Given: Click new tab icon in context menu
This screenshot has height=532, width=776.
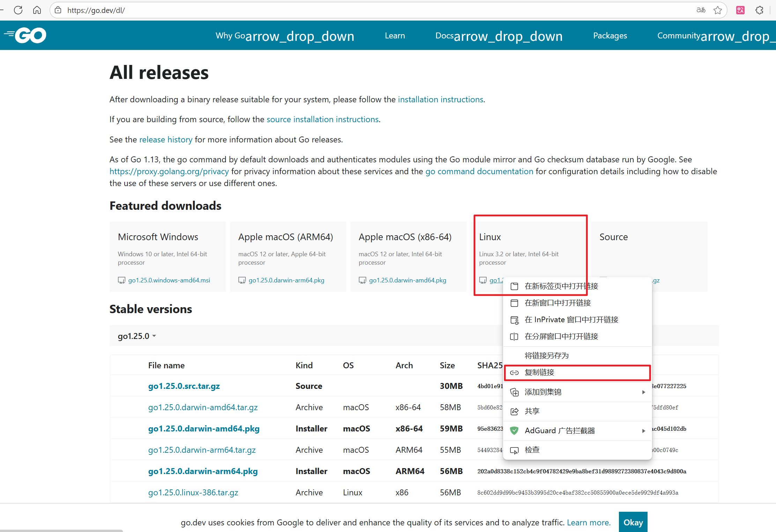Looking at the screenshot, I should point(514,286).
